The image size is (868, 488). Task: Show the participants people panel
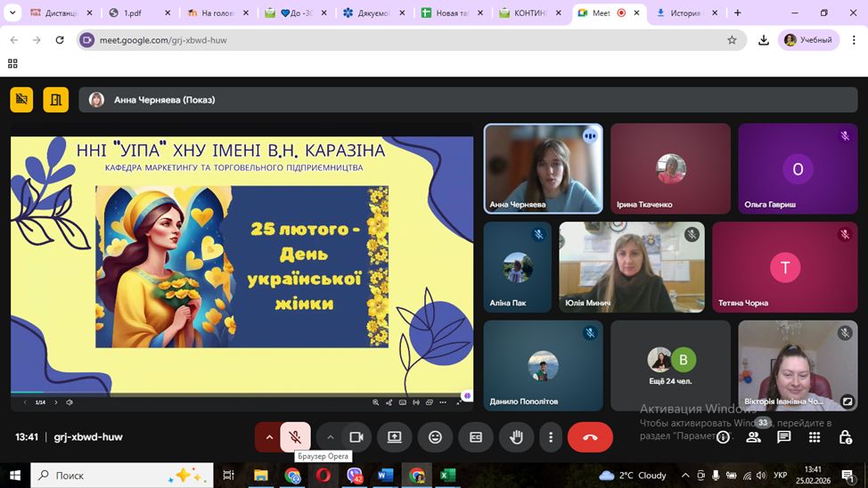pos(753,437)
